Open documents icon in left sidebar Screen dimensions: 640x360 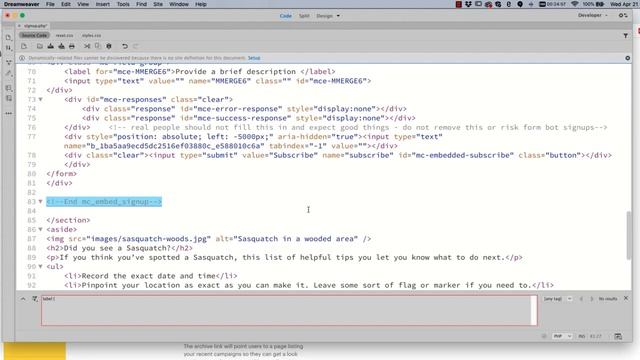point(9,38)
